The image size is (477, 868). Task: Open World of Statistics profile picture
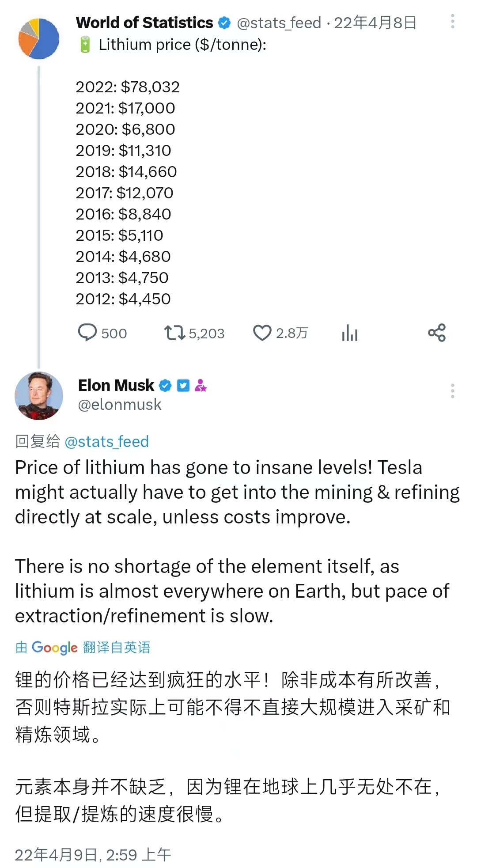coord(39,39)
